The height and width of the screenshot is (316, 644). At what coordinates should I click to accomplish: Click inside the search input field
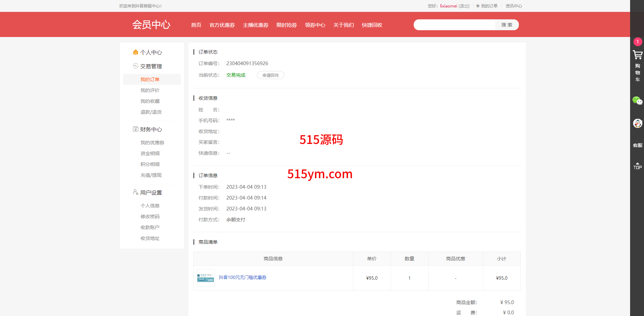[454, 25]
